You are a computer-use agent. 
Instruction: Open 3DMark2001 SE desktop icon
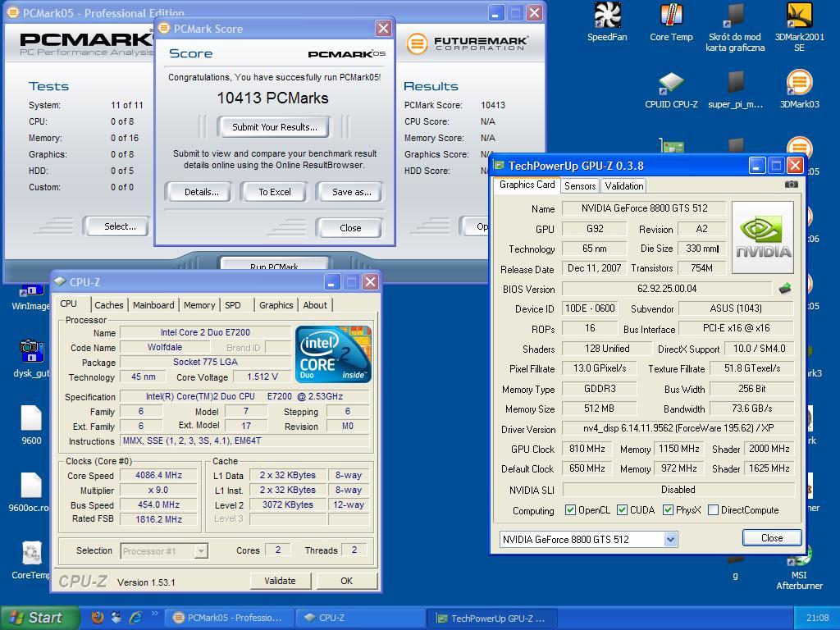pyautogui.click(x=799, y=27)
